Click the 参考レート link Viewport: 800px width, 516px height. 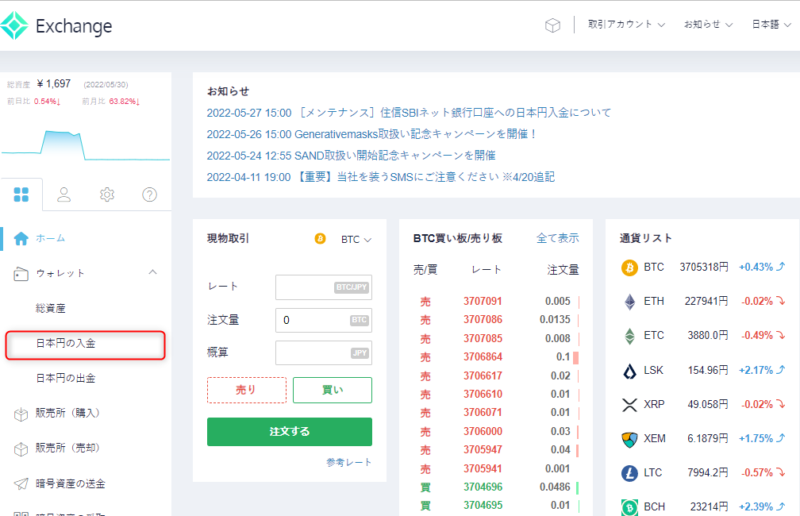point(349,462)
